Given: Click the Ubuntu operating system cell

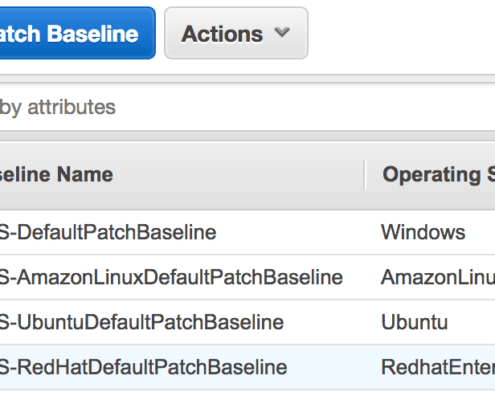Looking at the screenshot, I should tap(414, 322).
